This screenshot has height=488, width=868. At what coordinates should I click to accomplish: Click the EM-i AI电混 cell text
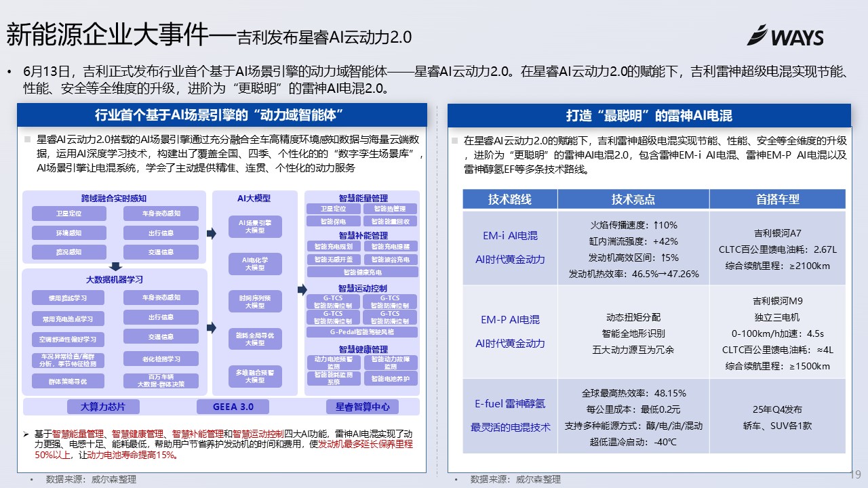(x=509, y=236)
